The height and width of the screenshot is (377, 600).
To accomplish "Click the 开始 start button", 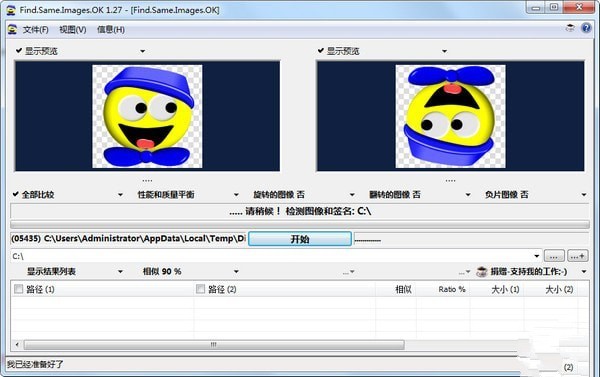I will point(300,239).
